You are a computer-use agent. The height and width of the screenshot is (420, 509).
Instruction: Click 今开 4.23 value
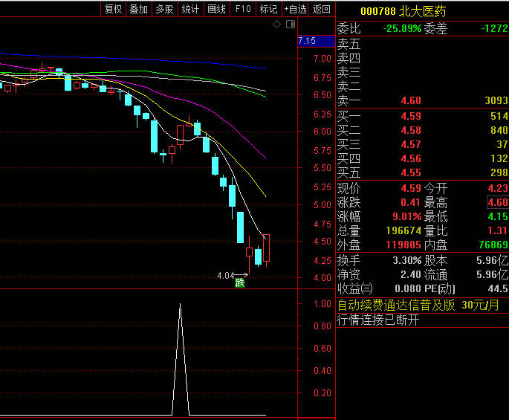point(498,188)
